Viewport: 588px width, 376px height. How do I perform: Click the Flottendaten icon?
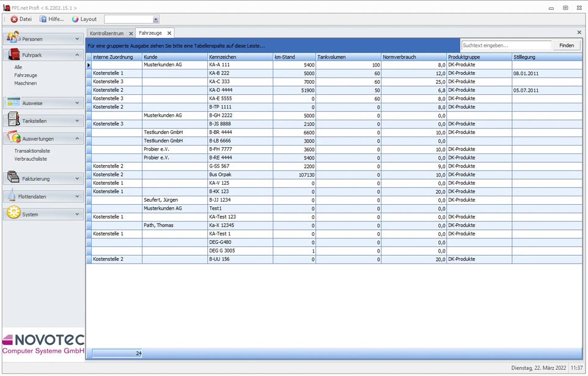(x=13, y=196)
